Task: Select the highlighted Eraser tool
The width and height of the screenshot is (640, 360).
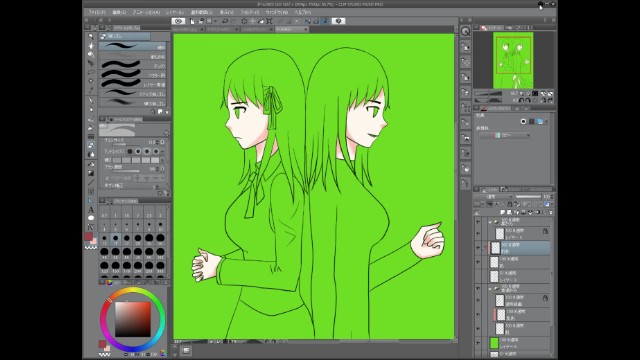Action: click(91, 145)
